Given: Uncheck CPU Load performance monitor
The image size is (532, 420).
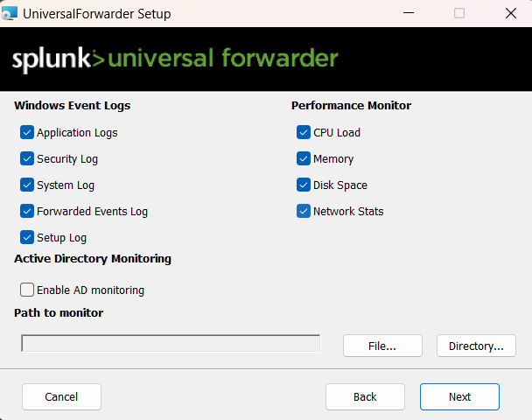Looking at the screenshot, I should pyautogui.click(x=304, y=132).
